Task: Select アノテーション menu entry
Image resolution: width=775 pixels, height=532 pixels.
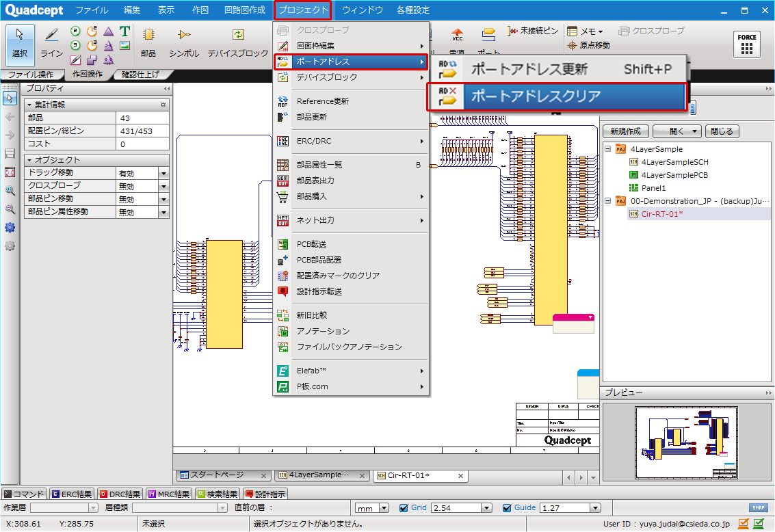Action: 351,331
